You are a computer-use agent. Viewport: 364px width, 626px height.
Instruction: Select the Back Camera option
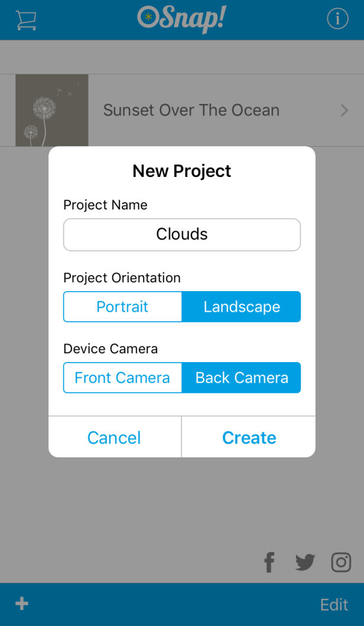241,377
